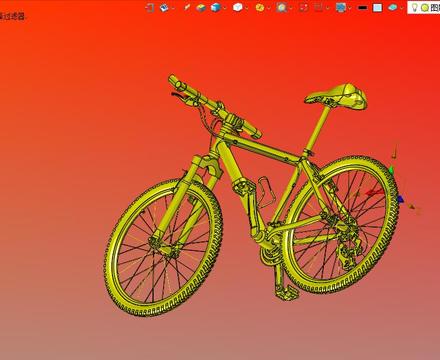Click the white cube display icon
This screenshot has width=440, height=360.
(237, 7)
